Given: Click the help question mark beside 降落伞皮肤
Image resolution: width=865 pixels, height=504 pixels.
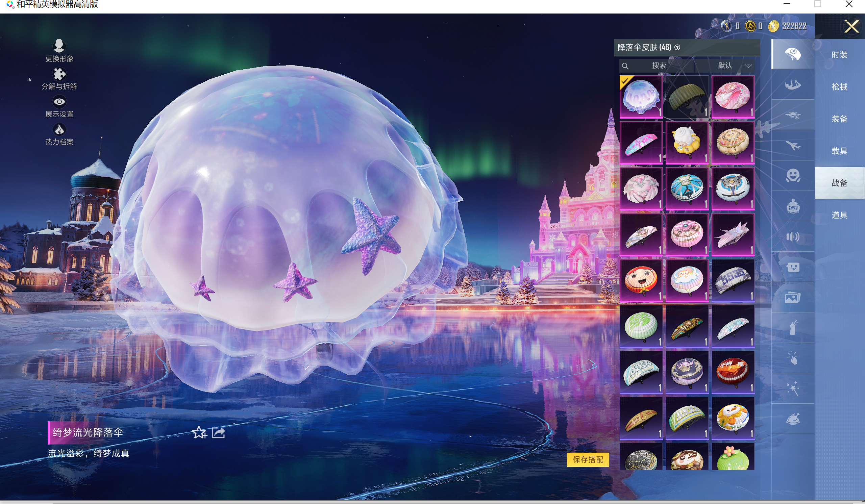Looking at the screenshot, I should click(677, 47).
